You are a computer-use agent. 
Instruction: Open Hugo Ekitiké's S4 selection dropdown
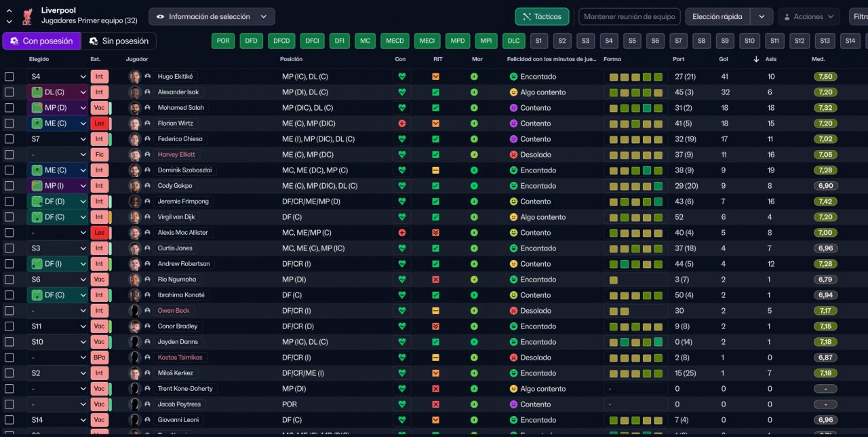click(58, 77)
